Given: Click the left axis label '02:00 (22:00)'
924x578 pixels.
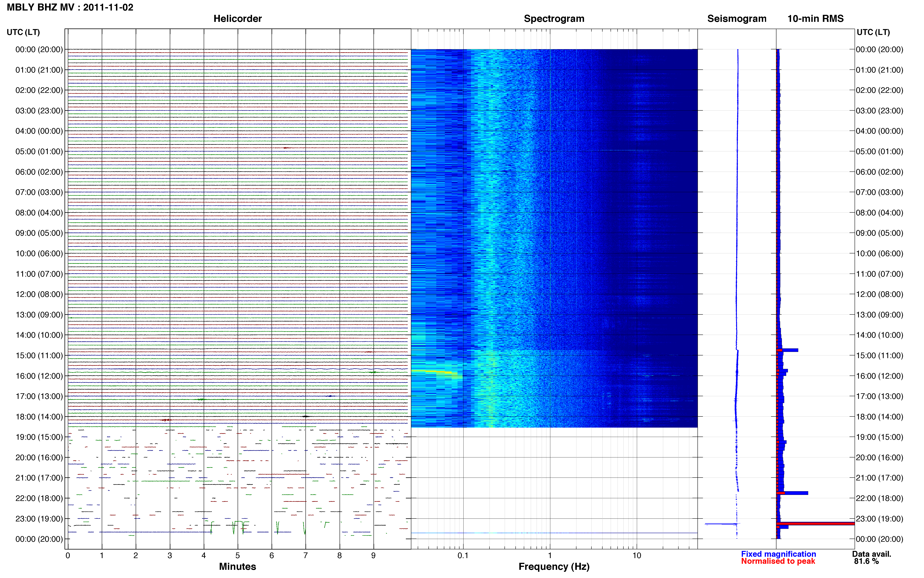Looking at the screenshot, I should [x=39, y=90].
